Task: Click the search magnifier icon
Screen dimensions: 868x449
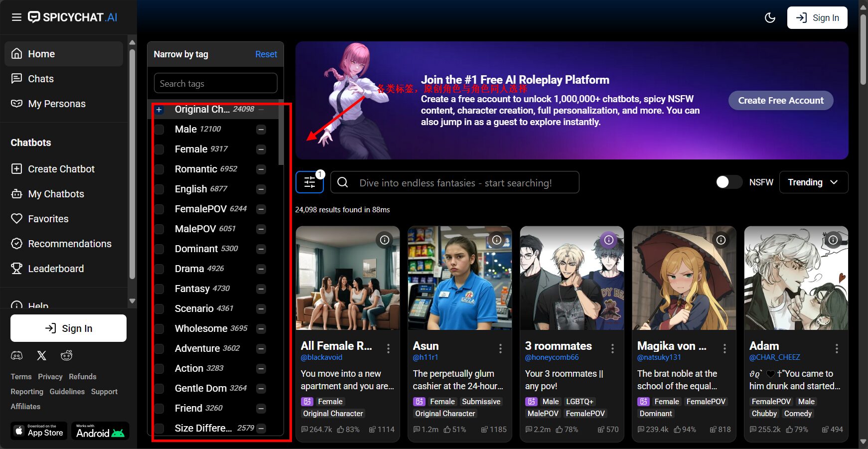Action: pyautogui.click(x=343, y=182)
